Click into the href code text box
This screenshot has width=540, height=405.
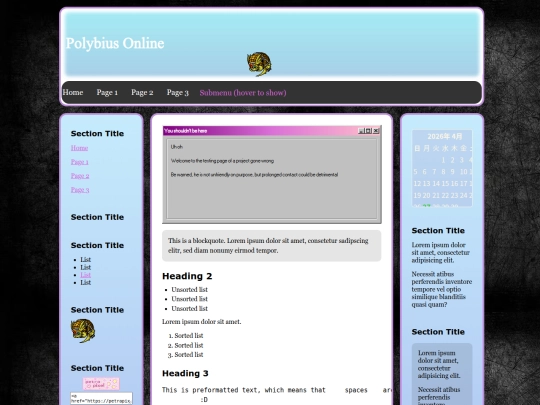coord(101,398)
